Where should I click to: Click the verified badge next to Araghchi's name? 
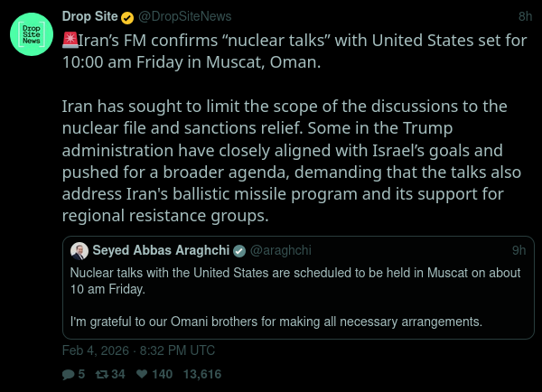(239, 250)
